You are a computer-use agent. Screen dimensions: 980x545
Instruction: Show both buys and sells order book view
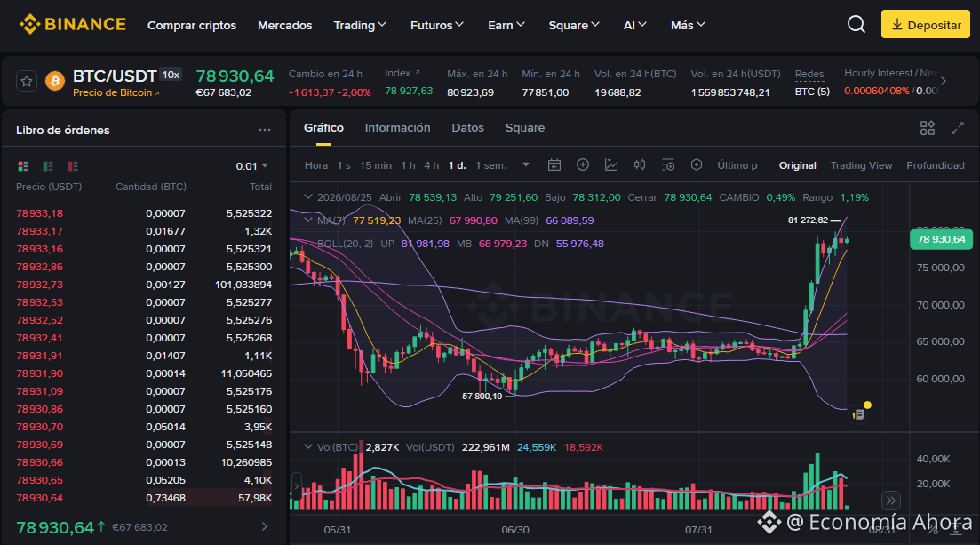tap(23, 166)
